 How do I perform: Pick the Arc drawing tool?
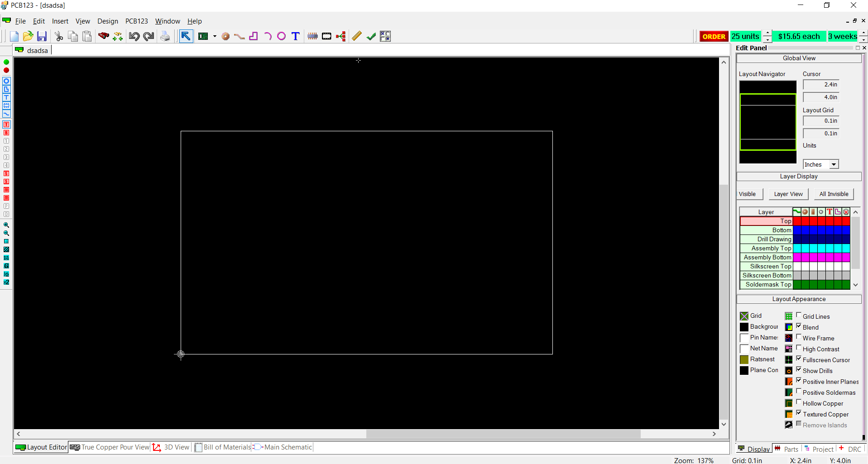(x=268, y=36)
